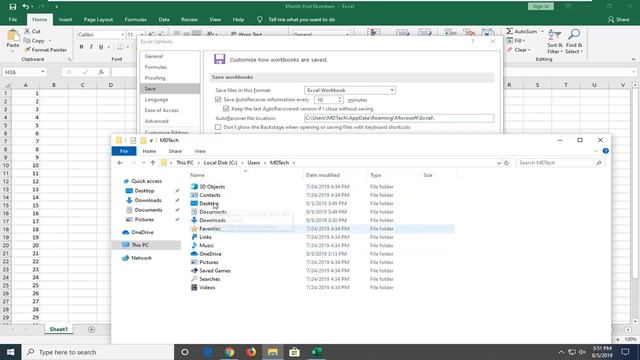Switch to Insert tab in Excel
This screenshot has width=640, height=360.
coord(65,20)
